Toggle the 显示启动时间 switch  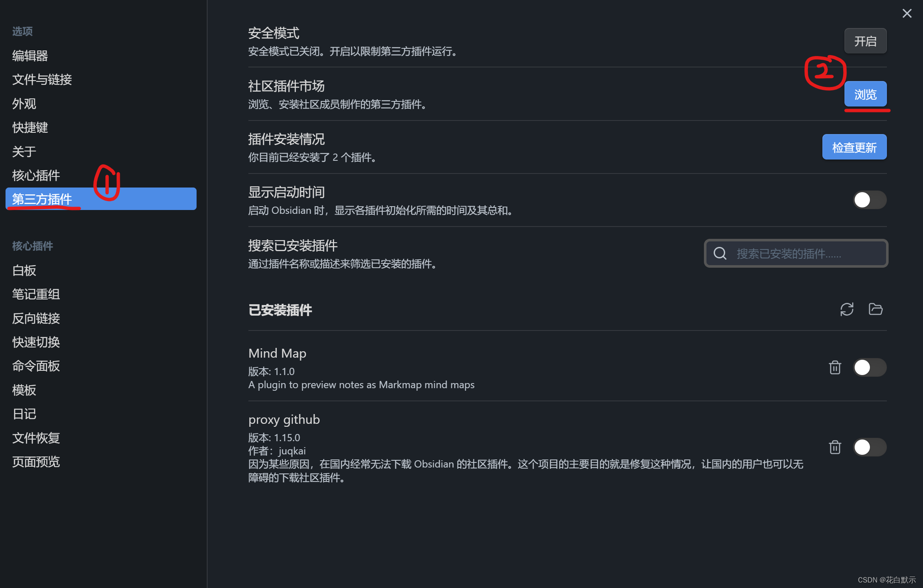(x=870, y=200)
